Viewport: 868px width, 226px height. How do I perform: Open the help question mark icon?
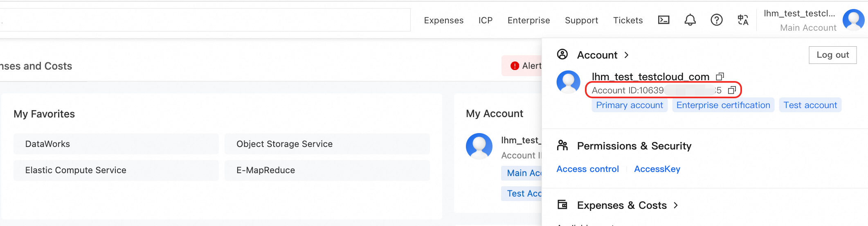[x=717, y=20]
